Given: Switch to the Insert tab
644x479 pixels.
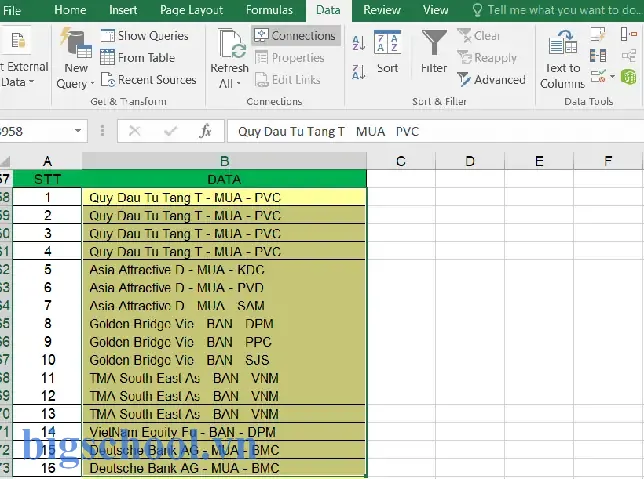Looking at the screenshot, I should (123, 10).
